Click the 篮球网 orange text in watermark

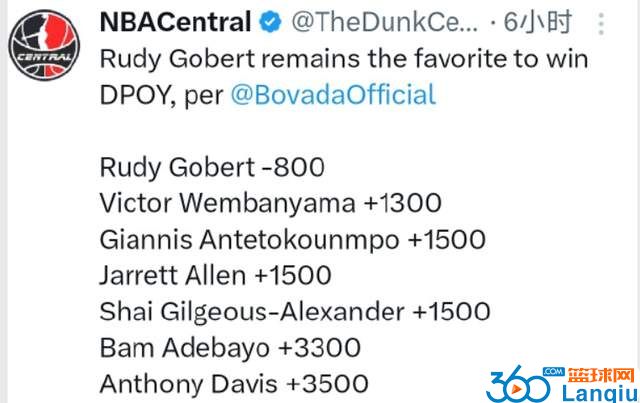[602, 375]
